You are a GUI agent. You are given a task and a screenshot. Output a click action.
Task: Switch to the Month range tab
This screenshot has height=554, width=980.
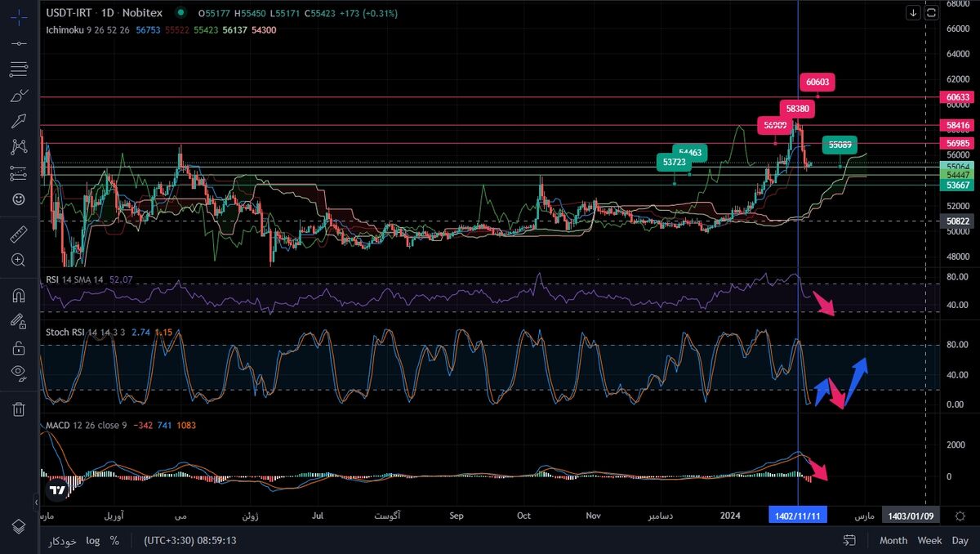tap(893, 541)
